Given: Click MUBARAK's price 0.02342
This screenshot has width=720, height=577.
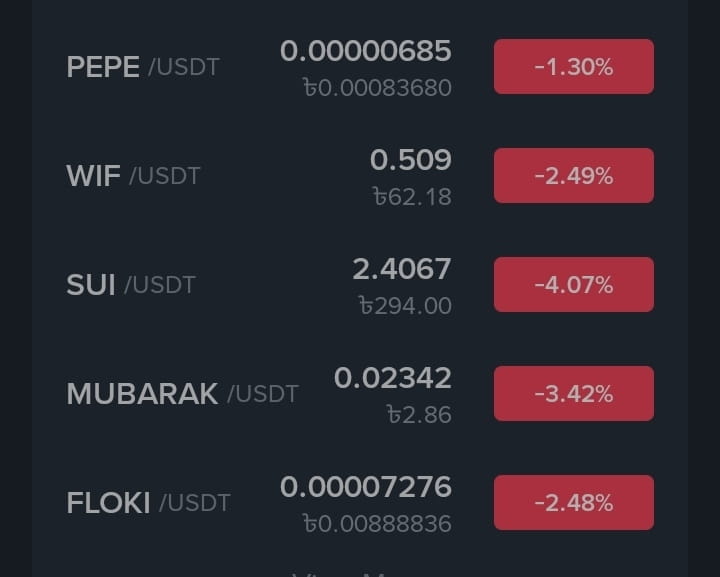Looking at the screenshot, I should coord(392,377).
